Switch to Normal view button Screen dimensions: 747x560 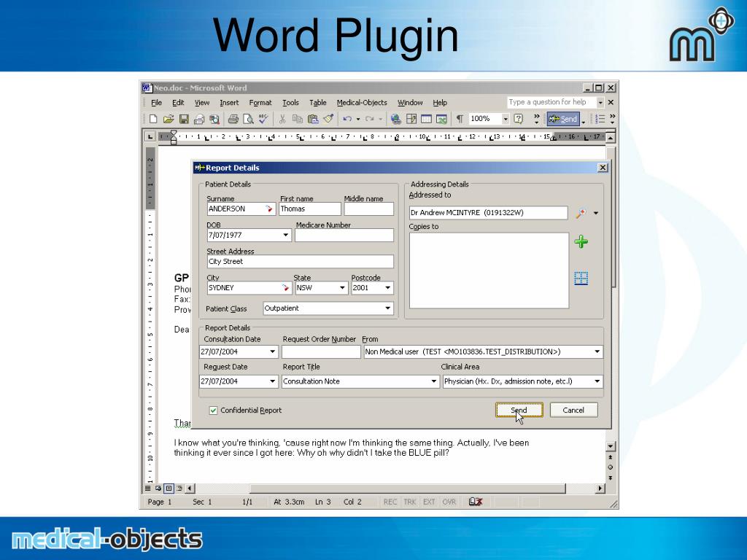[148, 488]
